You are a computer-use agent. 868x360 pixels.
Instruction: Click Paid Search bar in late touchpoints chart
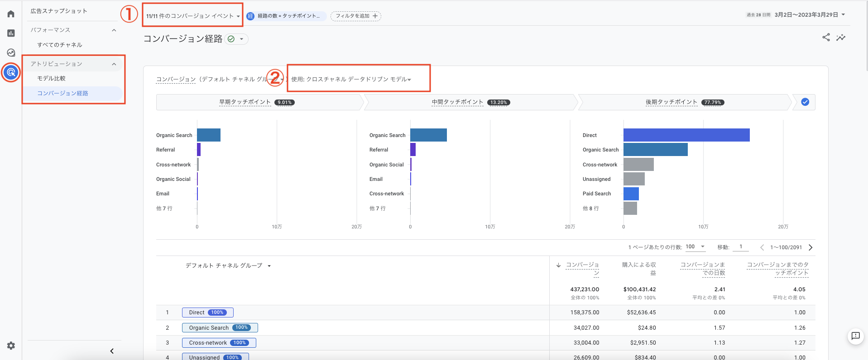point(631,194)
